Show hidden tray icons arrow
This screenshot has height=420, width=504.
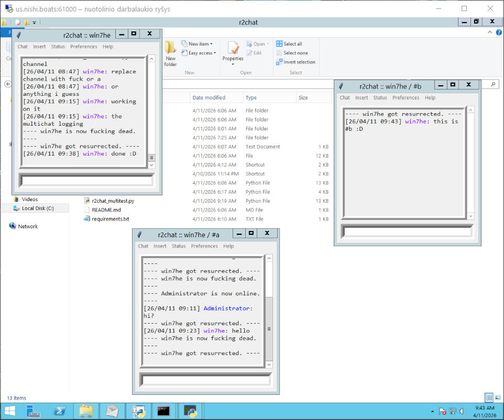(432, 411)
